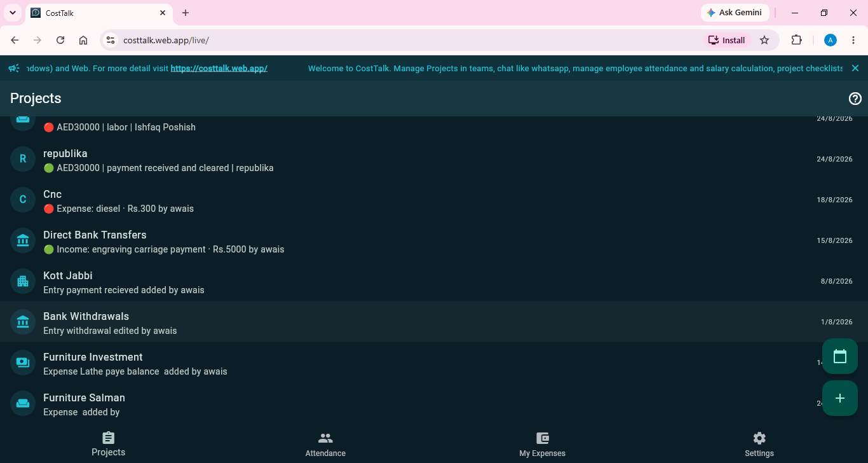Select the CostTalk browser tab

pos(98,13)
